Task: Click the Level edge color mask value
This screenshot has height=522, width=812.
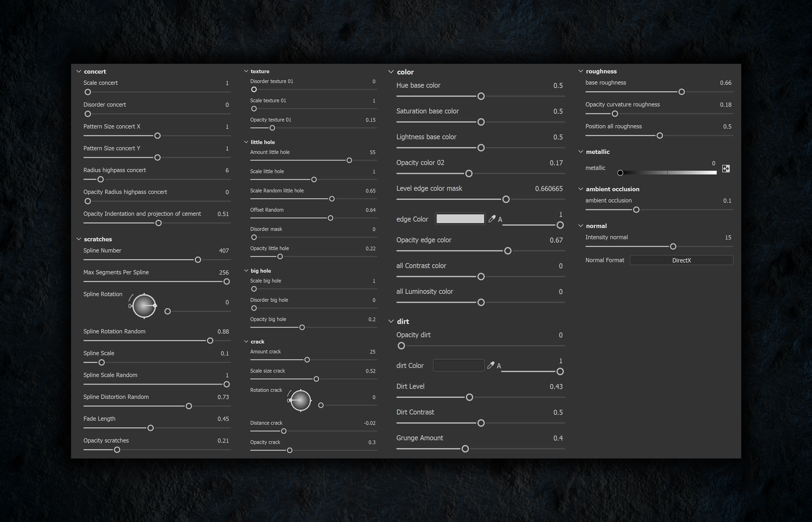Action: [x=549, y=188]
